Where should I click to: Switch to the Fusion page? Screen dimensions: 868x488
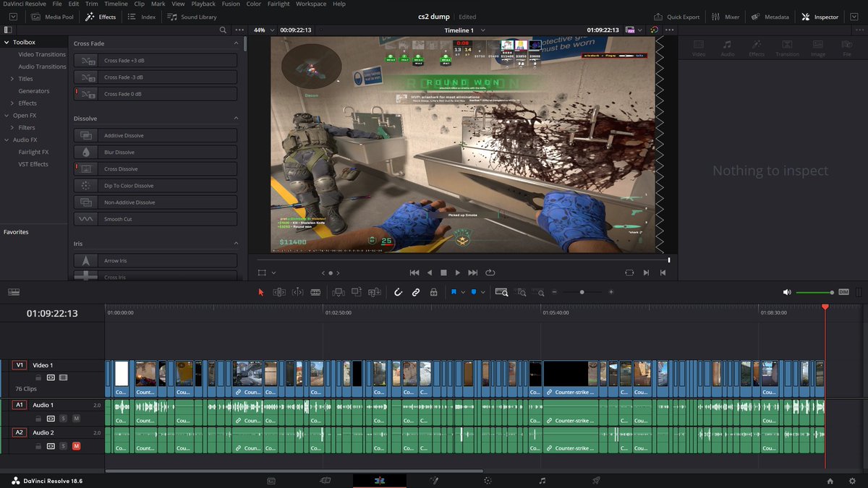434,479
